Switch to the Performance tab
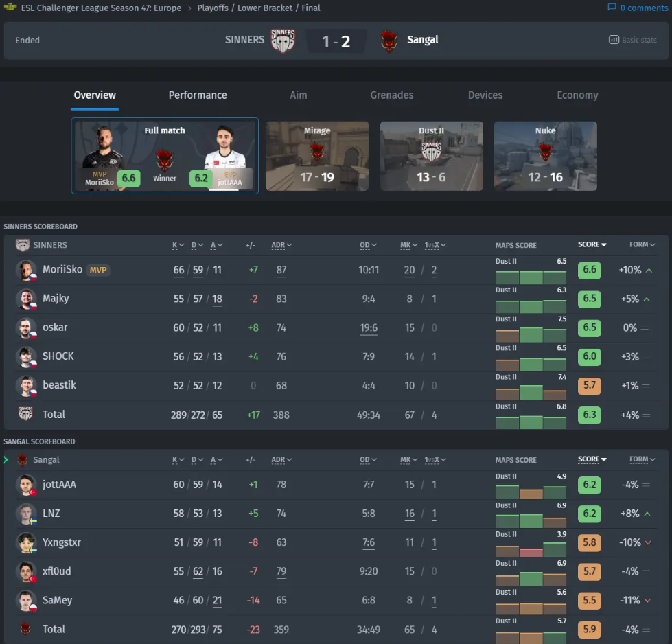 (x=198, y=95)
